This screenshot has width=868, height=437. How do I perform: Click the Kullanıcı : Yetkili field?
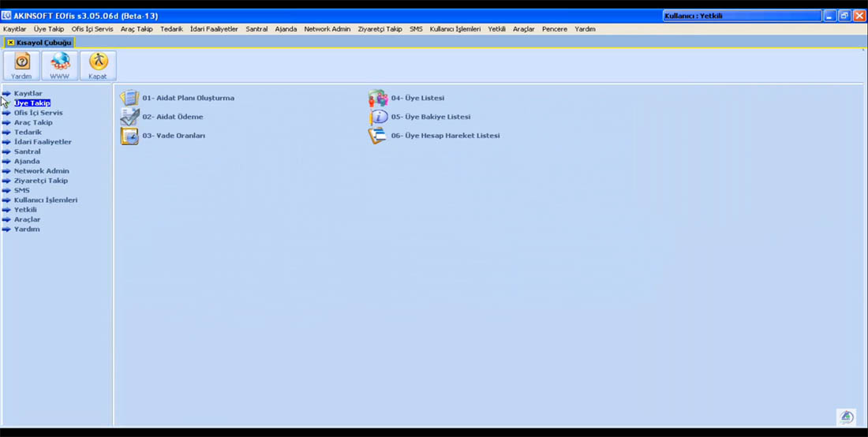tap(742, 16)
